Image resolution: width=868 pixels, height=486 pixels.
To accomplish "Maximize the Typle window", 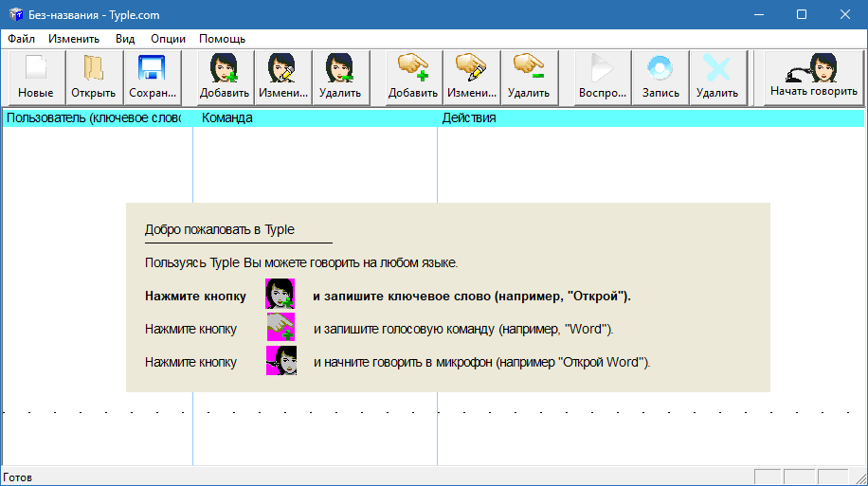I will (x=802, y=15).
